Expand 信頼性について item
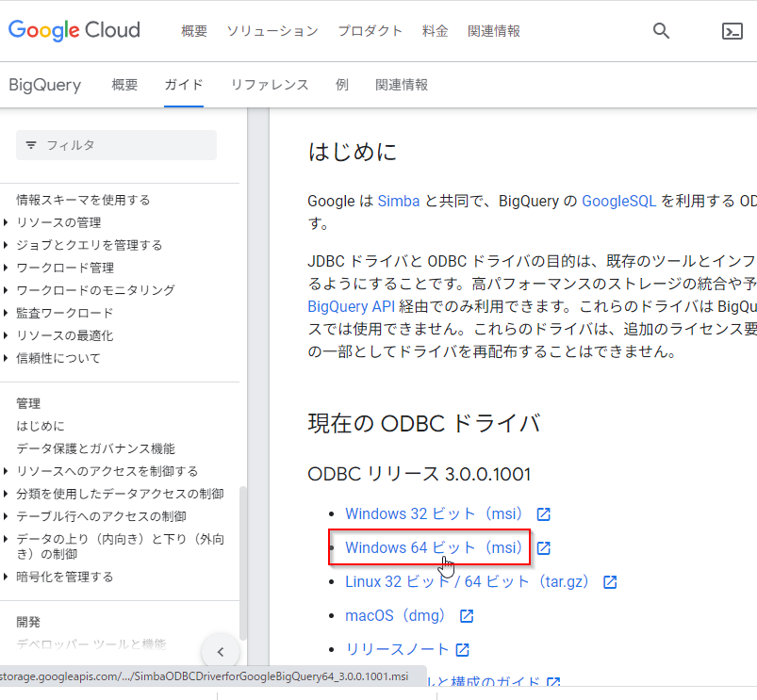Screen dimensions: 757x700 [x=6, y=358]
